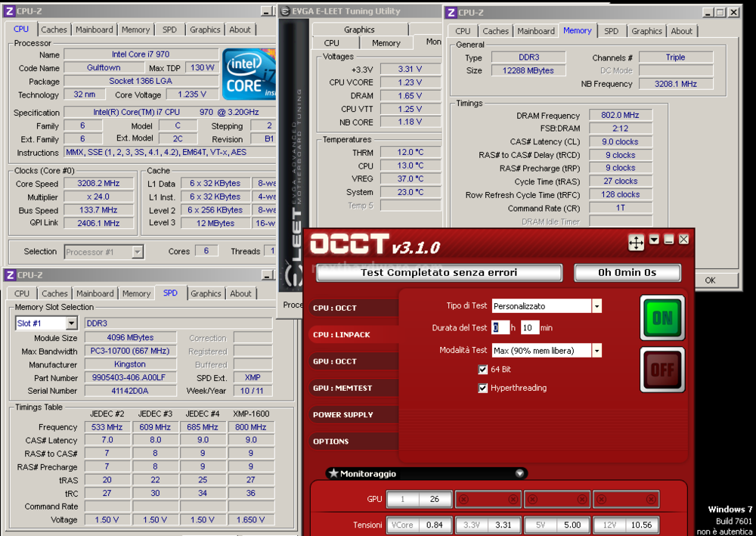
Task: Click the "Intel Core i7 970" name value
Action: [x=141, y=54]
